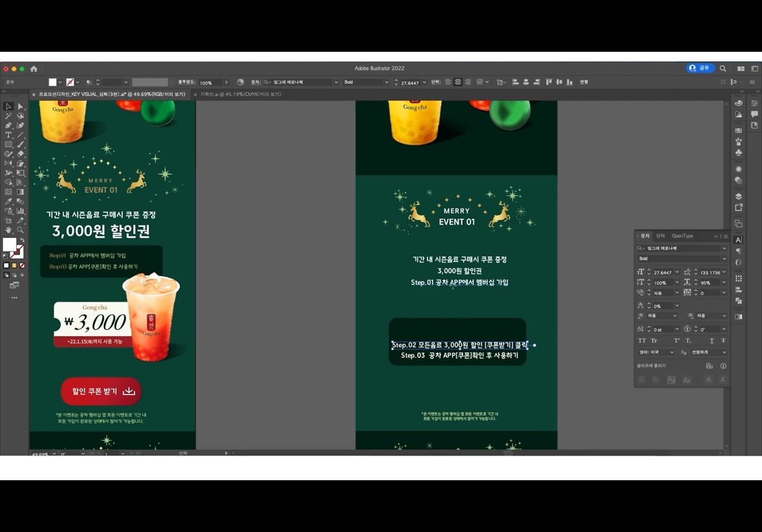Click the 변형 transform link in control bar
Image resolution: width=762 pixels, height=532 pixels.
[x=584, y=82]
